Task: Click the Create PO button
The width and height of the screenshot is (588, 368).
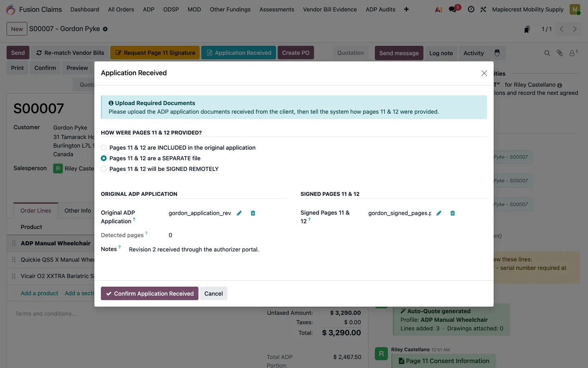Action: tap(296, 53)
